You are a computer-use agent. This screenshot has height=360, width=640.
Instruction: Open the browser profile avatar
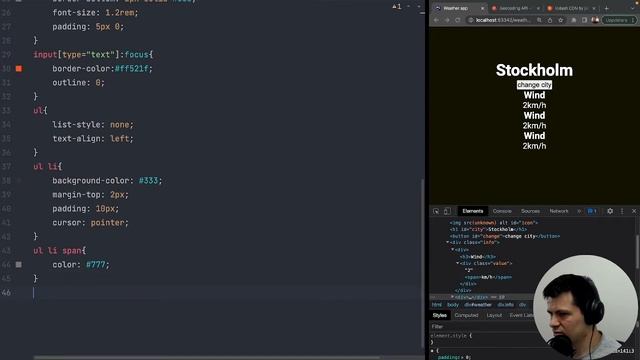tap(595, 20)
